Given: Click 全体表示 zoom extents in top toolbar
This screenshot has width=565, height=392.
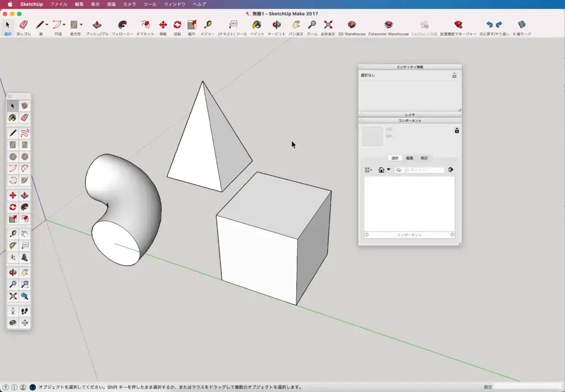Looking at the screenshot, I should 328,28.
